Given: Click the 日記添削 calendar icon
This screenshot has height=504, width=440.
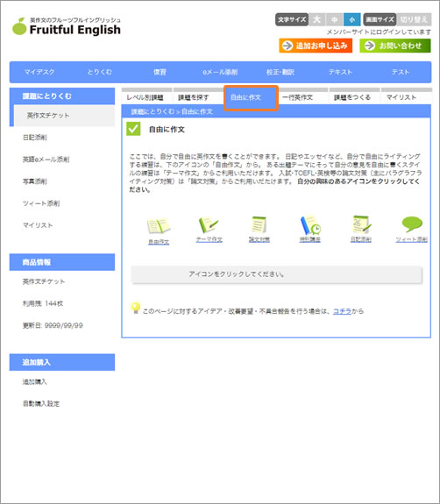Looking at the screenshot, I should (361, 224).
